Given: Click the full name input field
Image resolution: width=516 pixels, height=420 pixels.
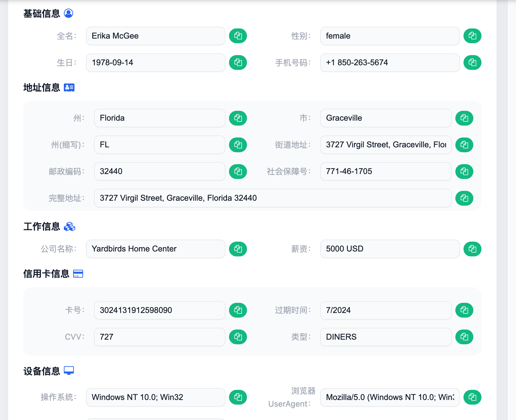Looking at the screenshot, I should [x=156, y=36].
